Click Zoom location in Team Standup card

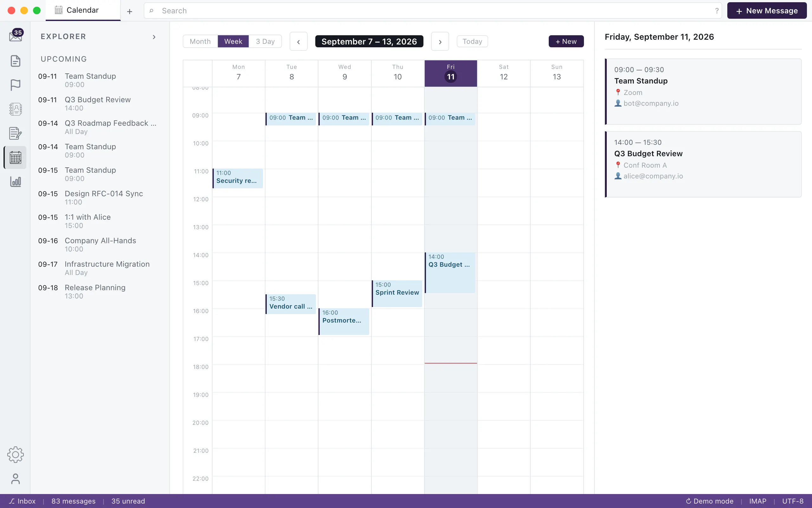point(632,92)
